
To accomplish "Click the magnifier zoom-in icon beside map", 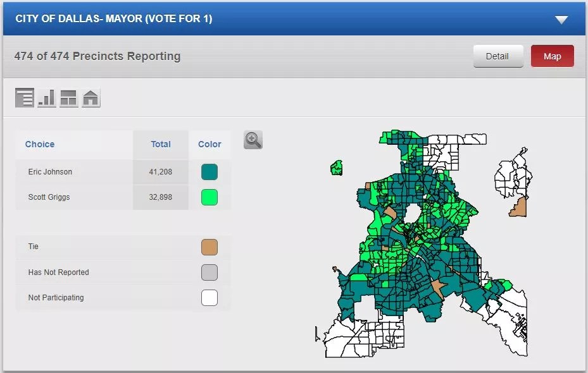I will pos(253,140).
